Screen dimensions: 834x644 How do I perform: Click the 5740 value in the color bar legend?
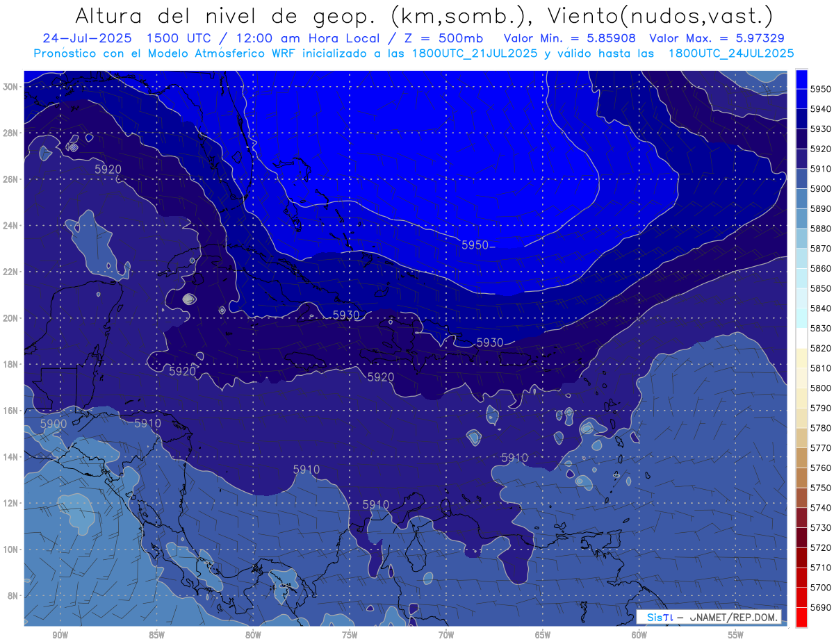point(820,507)
